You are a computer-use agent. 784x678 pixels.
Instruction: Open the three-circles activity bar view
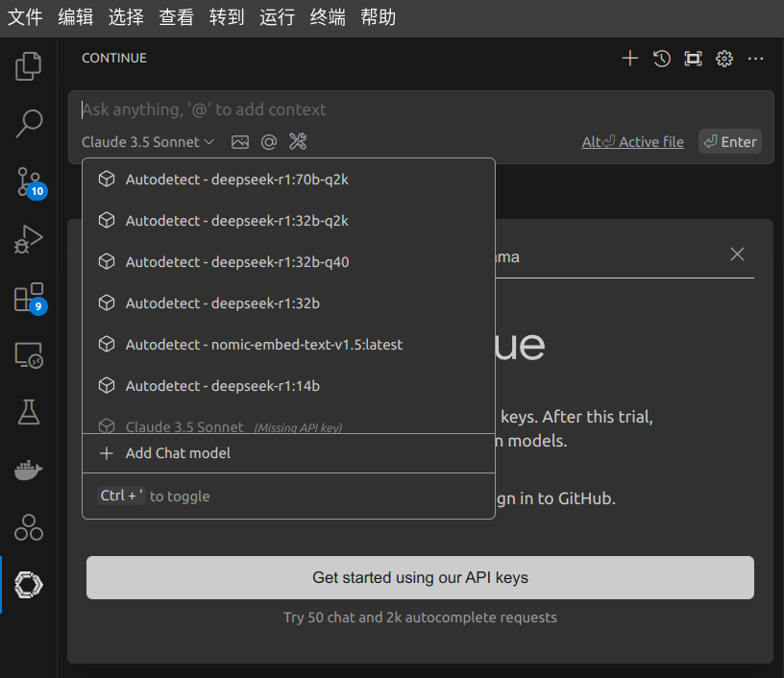[29, 527]
